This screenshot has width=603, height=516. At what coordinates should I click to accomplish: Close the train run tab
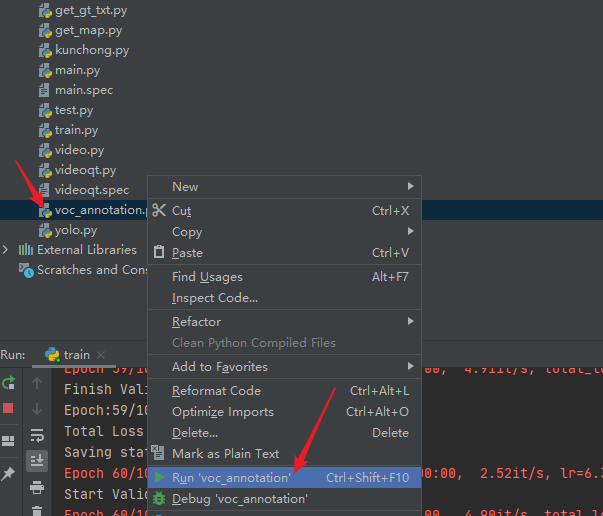pyautogui.click(x=101, y=355)
